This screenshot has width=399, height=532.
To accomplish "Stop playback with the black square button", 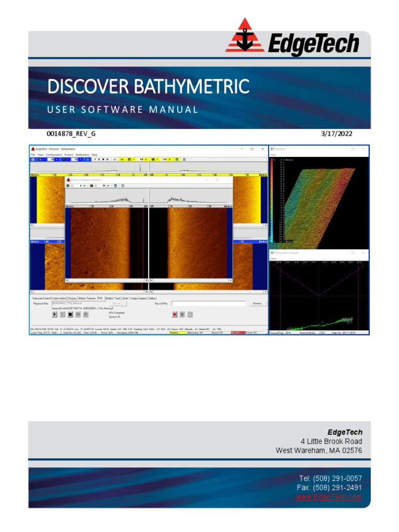I will click(x=70, y=314).
